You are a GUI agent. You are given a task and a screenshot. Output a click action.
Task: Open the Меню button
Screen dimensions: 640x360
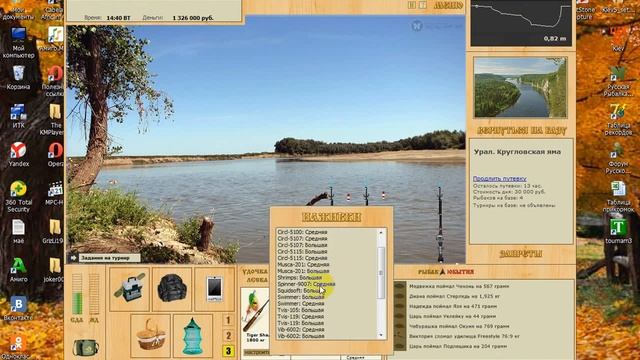point(448,5)
